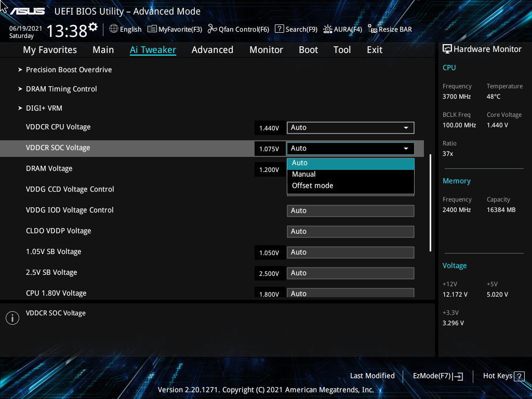Click the Resize BAR icon
This screenshot has width=532, height=399.
click(390, 29)
